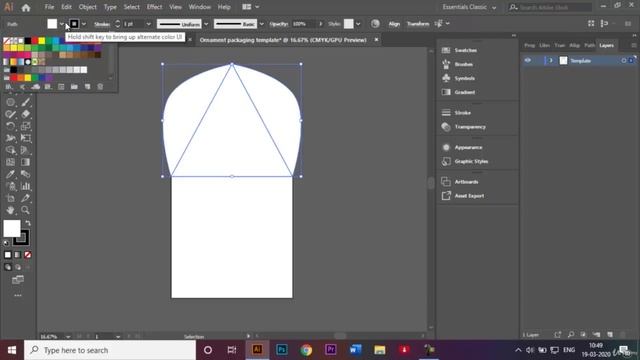
Task: Toggle visibility eye of Template layer
Action: pyautogui.click(x=528, y=60)
